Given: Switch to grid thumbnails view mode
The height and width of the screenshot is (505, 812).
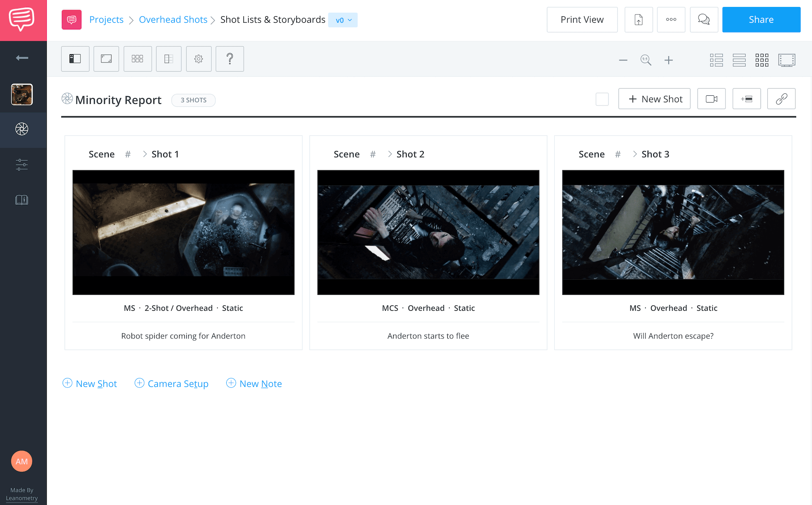Looking at the screenshot, I should pos(762,60).
